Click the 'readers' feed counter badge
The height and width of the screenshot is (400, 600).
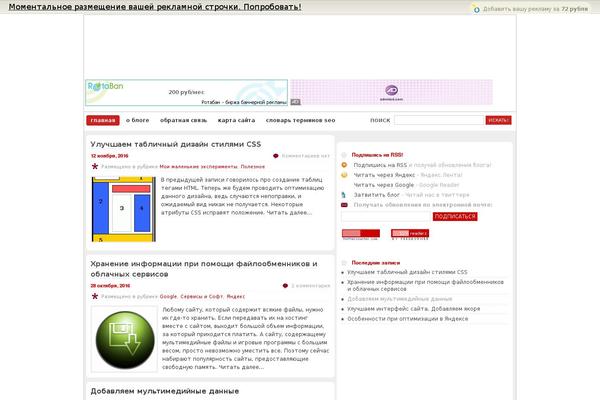(x=410, y=233)
